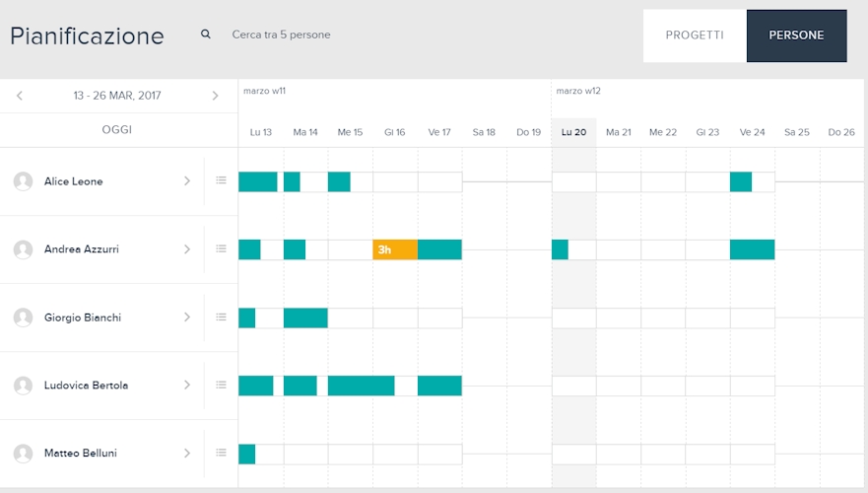
Task: Expand Alice Leone's row chevron
Action: point(187,181)
